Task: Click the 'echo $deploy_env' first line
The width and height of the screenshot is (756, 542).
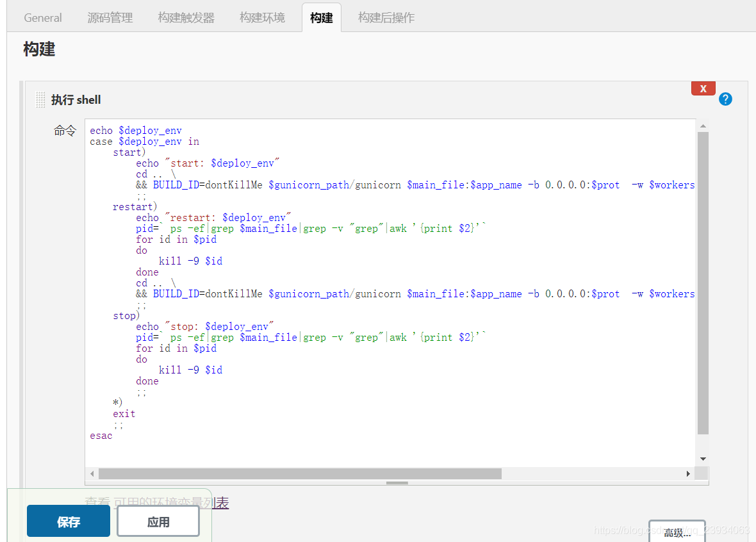Action: tap(135, 131)
